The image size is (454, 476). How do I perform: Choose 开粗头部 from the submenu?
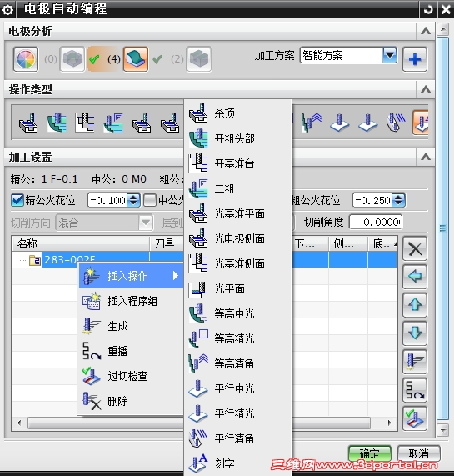[237, 138]
